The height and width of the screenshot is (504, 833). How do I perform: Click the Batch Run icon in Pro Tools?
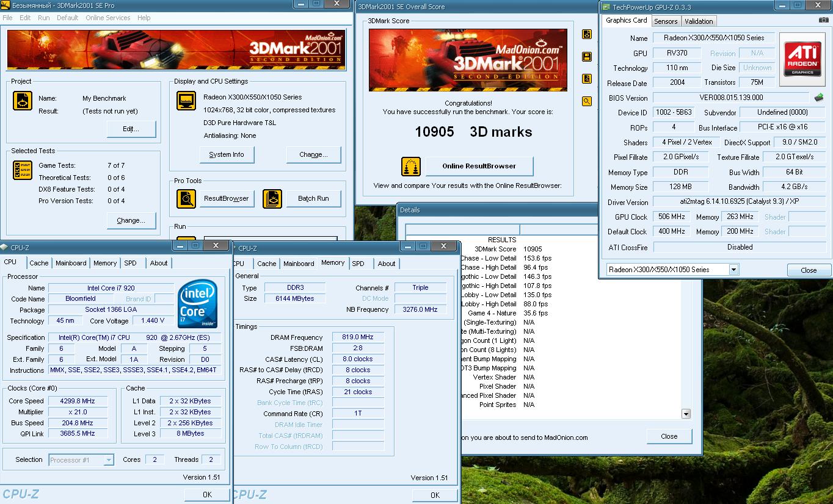[x=272, y=199]
